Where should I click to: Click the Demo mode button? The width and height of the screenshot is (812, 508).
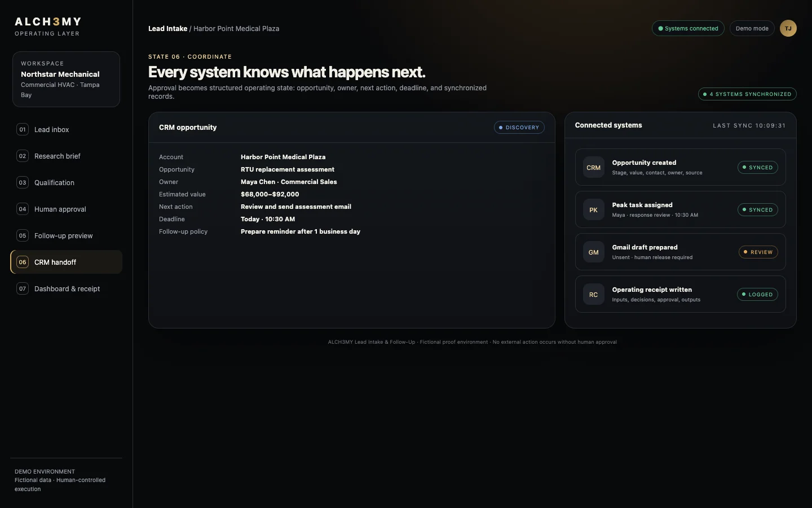tap(752, 28)
